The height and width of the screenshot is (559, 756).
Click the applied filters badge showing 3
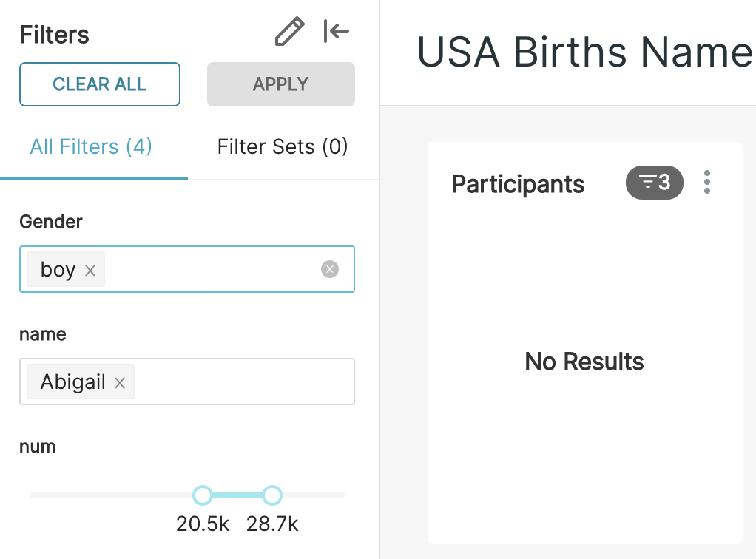(x=654, y=182)
